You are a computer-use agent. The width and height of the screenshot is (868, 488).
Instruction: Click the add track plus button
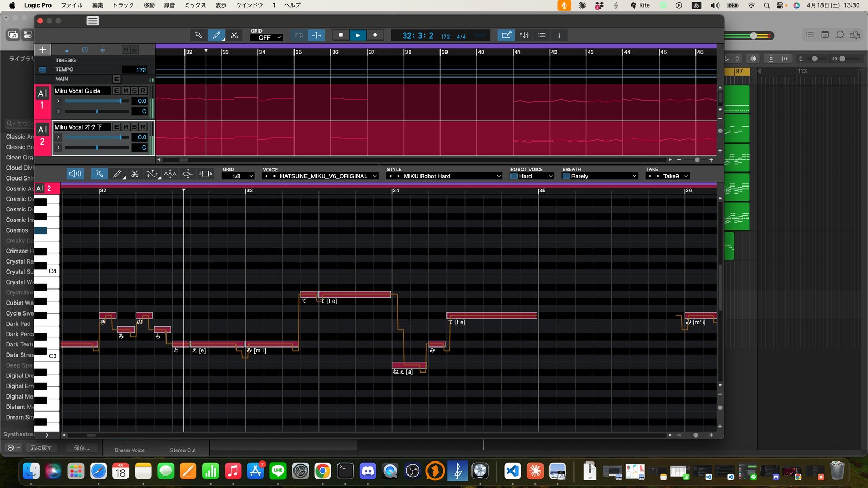[42, 49]
